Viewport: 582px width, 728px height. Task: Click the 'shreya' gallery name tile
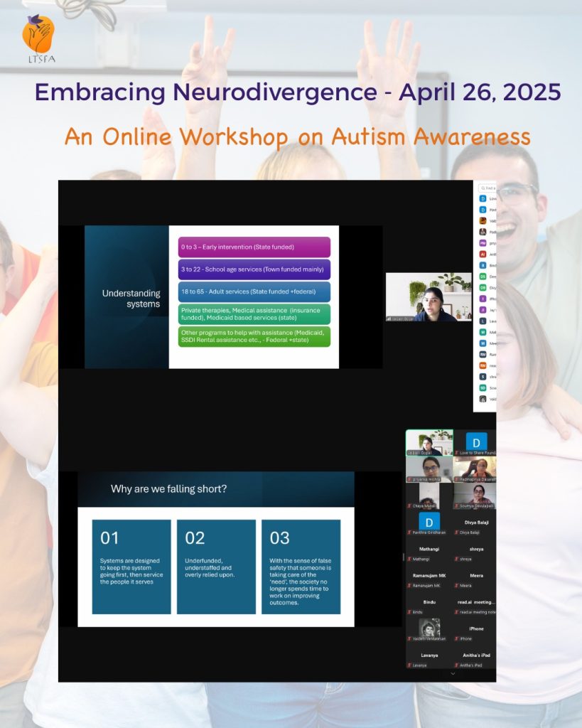pos(476,549)
